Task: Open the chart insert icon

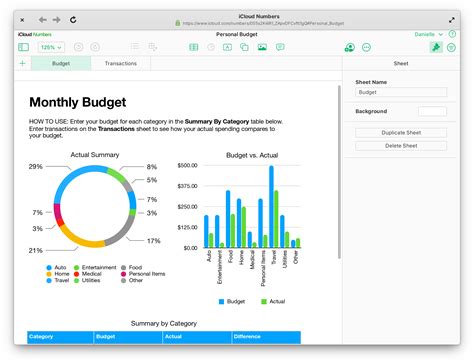Action: [211, 47]
